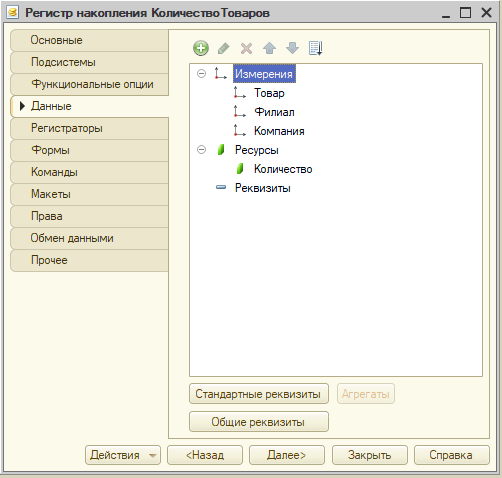Viewport: 502px width, 478px height.
Task: Click the Общие реквизиты button
Action: pos(259,422)
